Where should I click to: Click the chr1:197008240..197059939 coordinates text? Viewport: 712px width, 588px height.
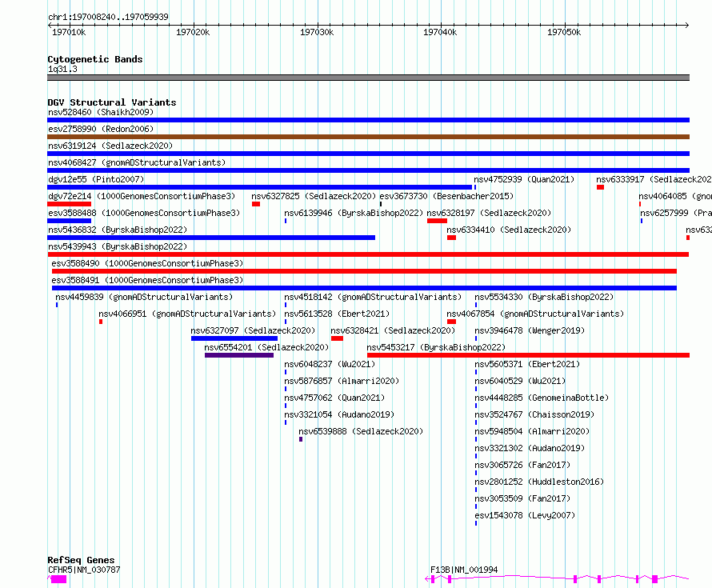[108, 17]
